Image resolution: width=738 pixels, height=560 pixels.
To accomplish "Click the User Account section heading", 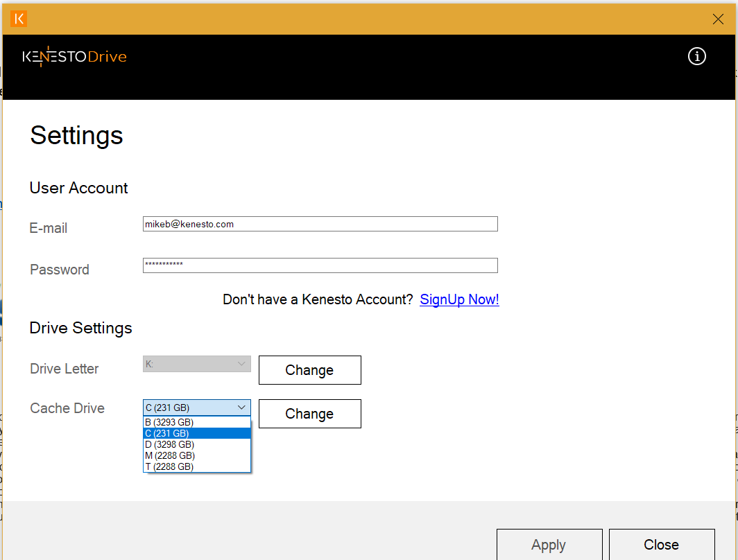I will click(x=78, y=188).
